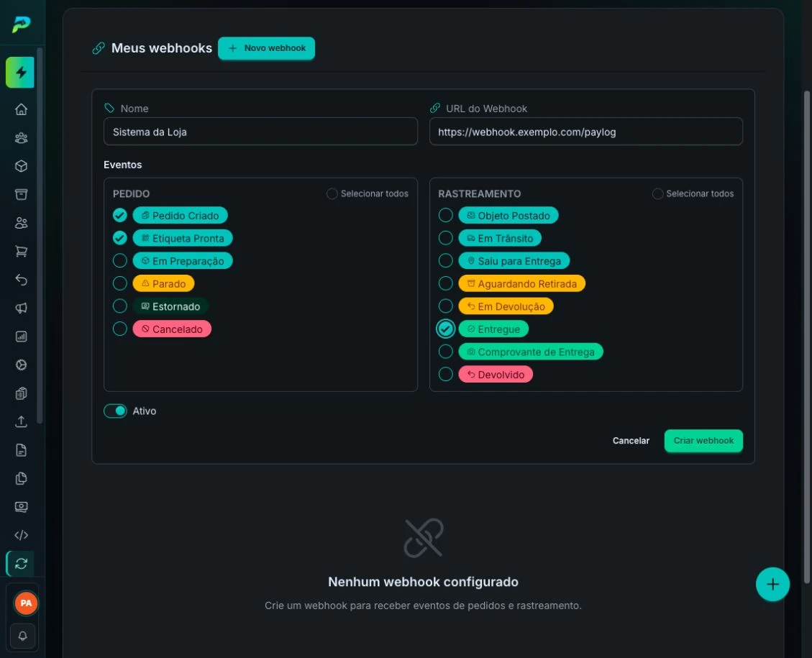Open the dial gauge icon in sidebar

point(22,365)
